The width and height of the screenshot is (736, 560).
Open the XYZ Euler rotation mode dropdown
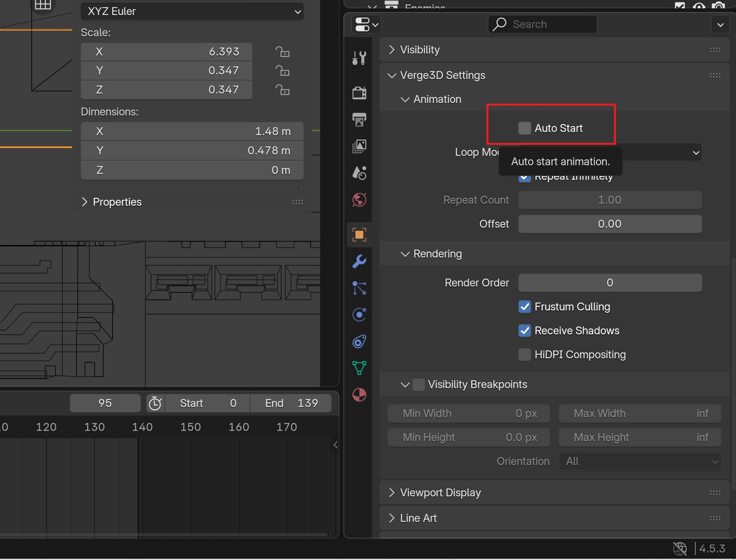[x=192, y=11]
